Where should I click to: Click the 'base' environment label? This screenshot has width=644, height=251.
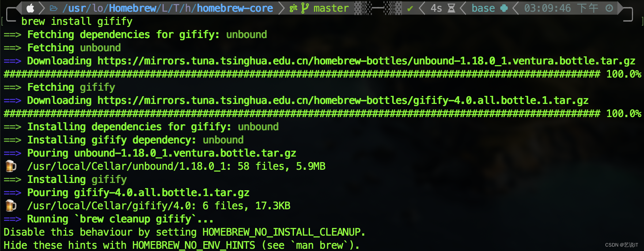[x=483, y=8]
